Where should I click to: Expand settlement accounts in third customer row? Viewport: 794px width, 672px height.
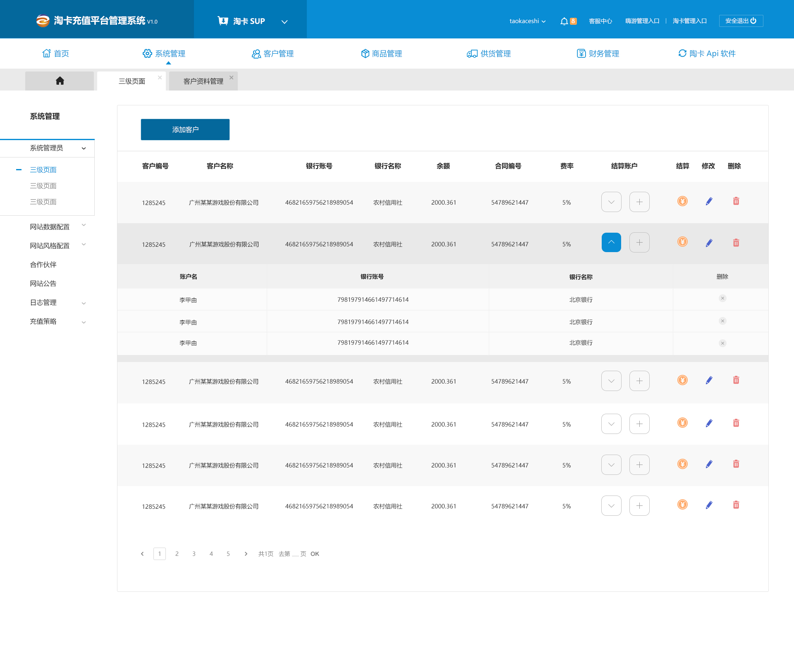click(611, 381)
